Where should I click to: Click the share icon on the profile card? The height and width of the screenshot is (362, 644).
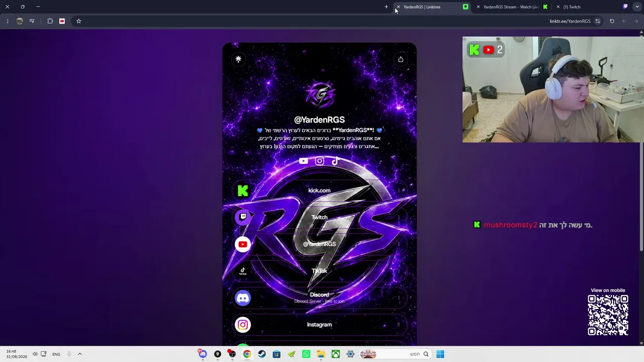pyautogui.click(x=400, y=59)
